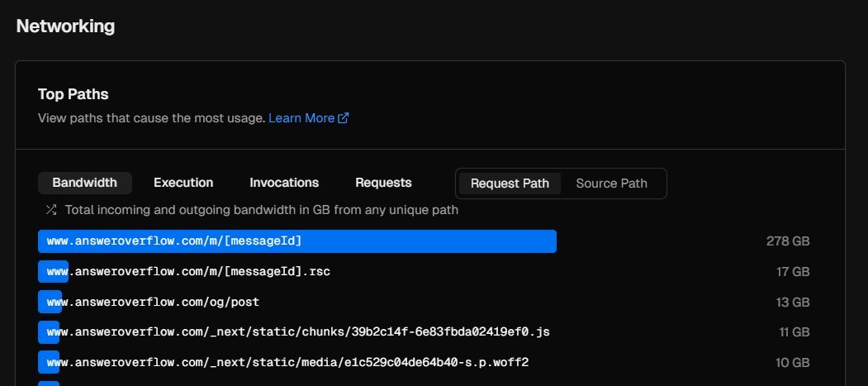This screenshot has height=386, width=868.
Task: Click the e1c529c04de64b40 woff2 media path
Action: coord(287,362)
